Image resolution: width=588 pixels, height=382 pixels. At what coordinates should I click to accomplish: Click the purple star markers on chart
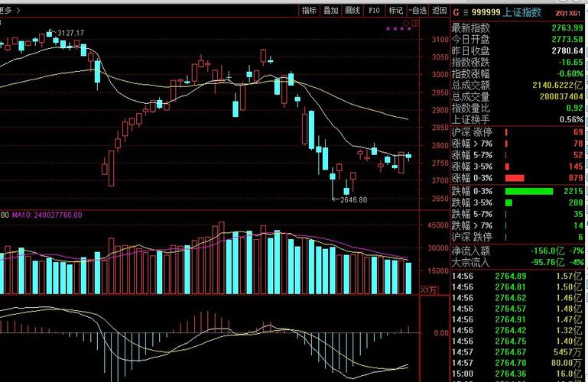pos(398,28)
